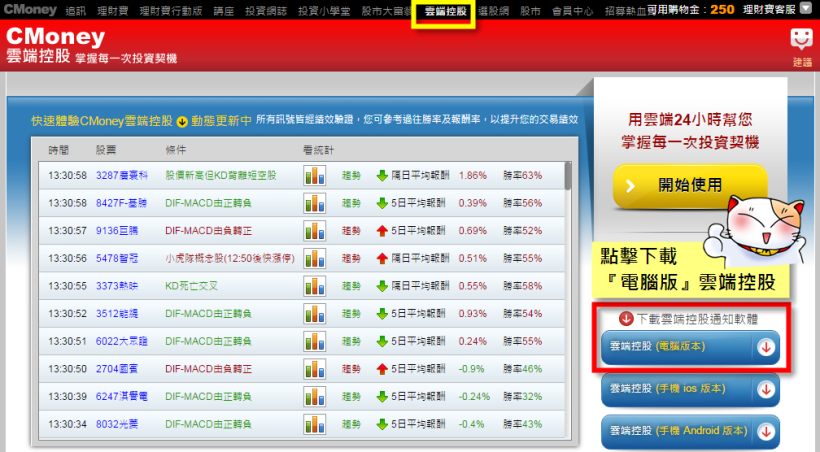Open 投資網誌 menu item
Screen dimensions: 820x452
tap(266, 10)
